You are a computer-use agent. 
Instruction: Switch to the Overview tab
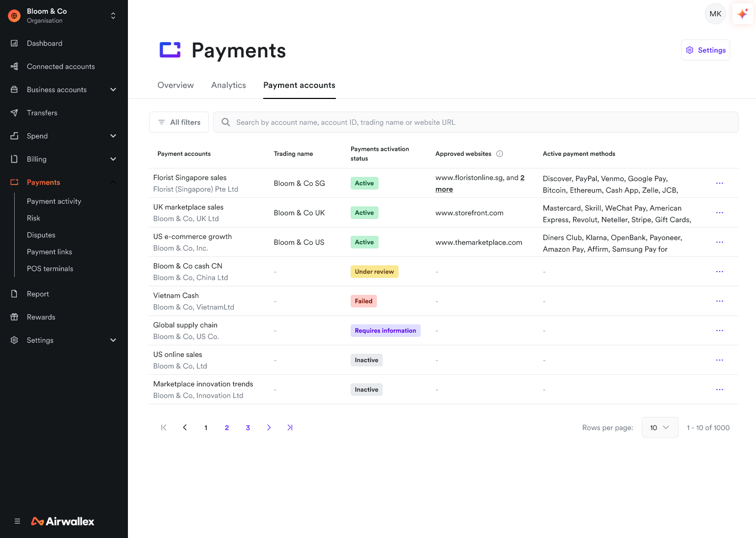(x=175, y=85)
